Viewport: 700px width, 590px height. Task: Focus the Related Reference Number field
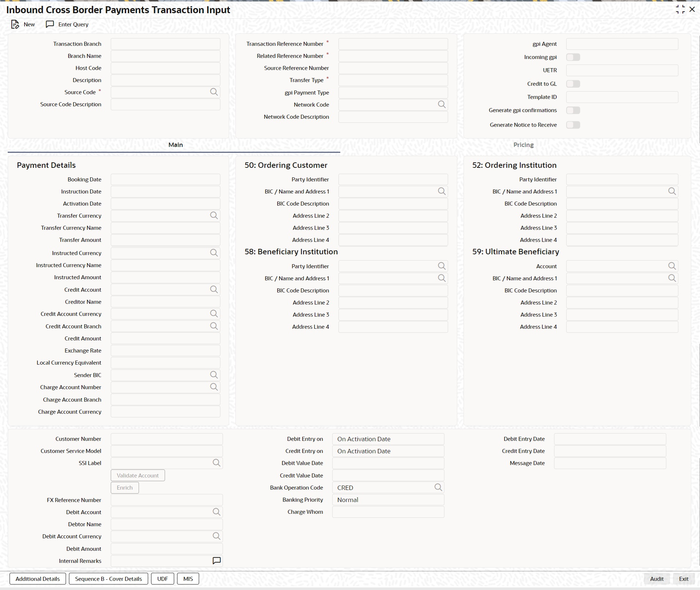coord(393,56)
